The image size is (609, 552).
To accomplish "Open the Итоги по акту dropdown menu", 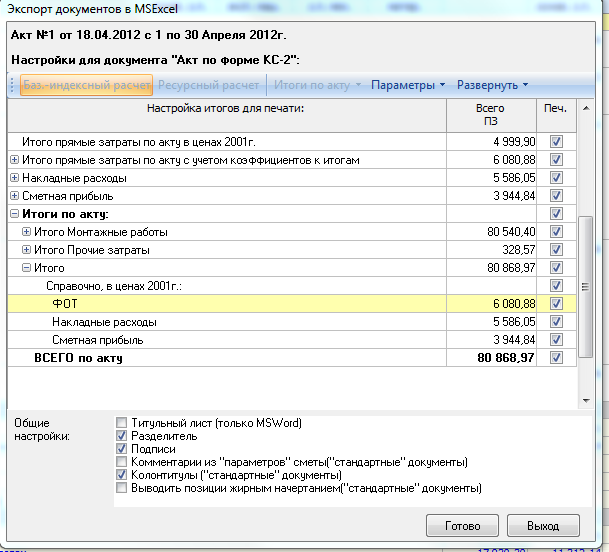I will pos(317,85).
